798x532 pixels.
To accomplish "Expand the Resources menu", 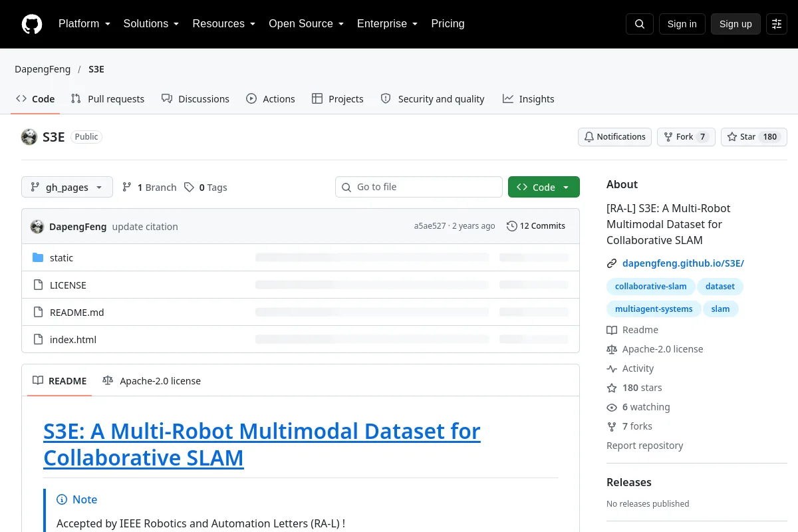I will coord(224,24).
